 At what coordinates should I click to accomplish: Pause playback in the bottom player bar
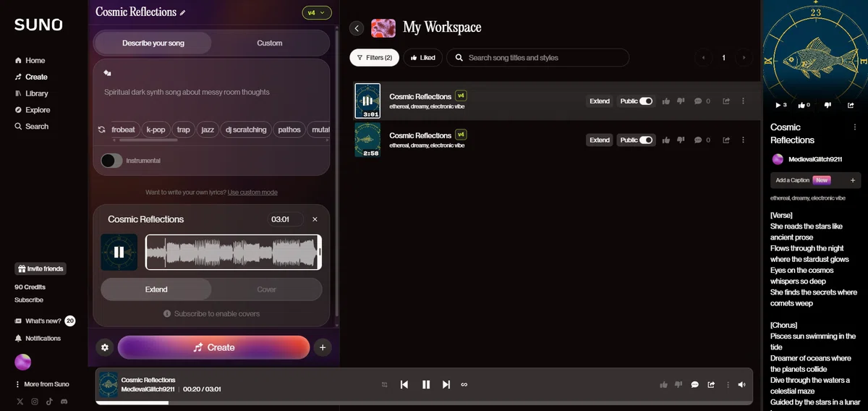[426, 384]
